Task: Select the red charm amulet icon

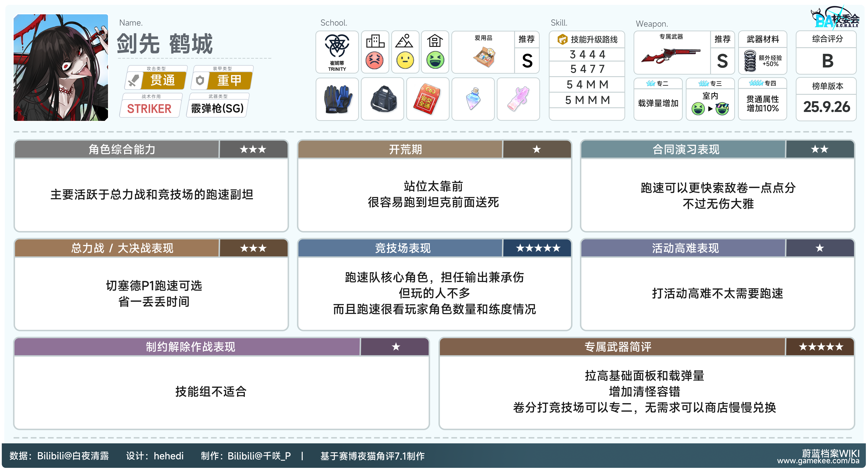Action: coord(427,99)
